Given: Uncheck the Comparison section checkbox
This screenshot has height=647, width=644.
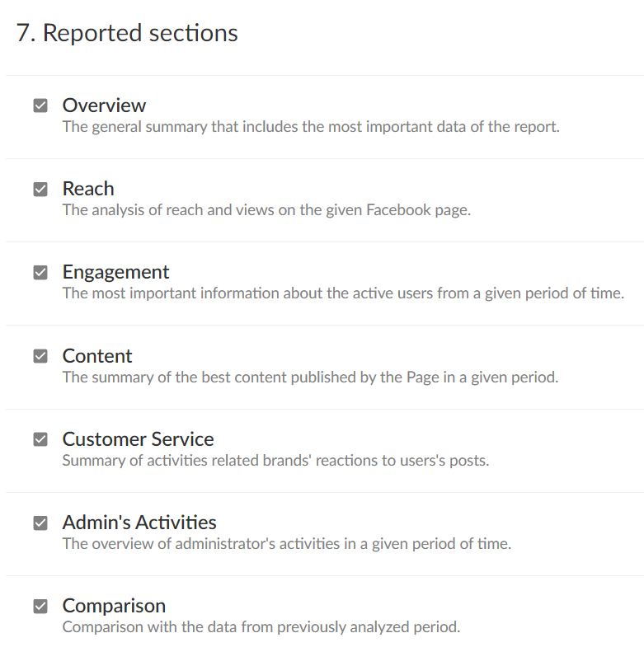Looking at the screenshot, I should [x=40, y=606].
